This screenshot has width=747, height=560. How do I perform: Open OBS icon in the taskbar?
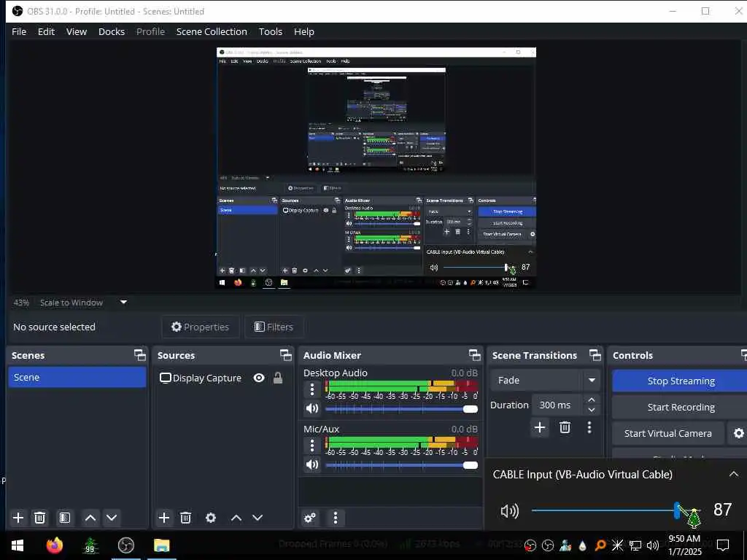coord(125,545)
